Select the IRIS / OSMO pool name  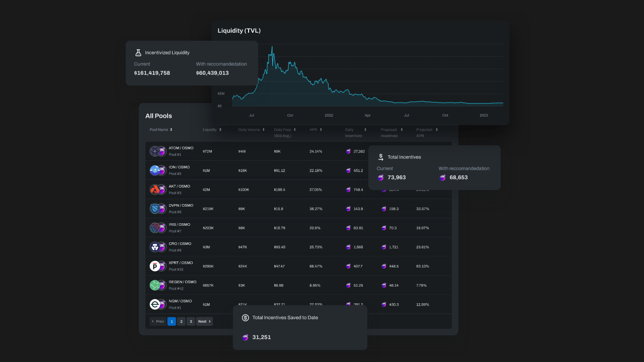coord(180,225)
